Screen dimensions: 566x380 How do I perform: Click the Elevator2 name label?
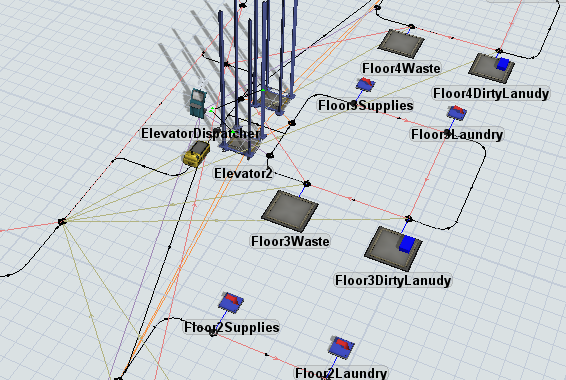243,174
